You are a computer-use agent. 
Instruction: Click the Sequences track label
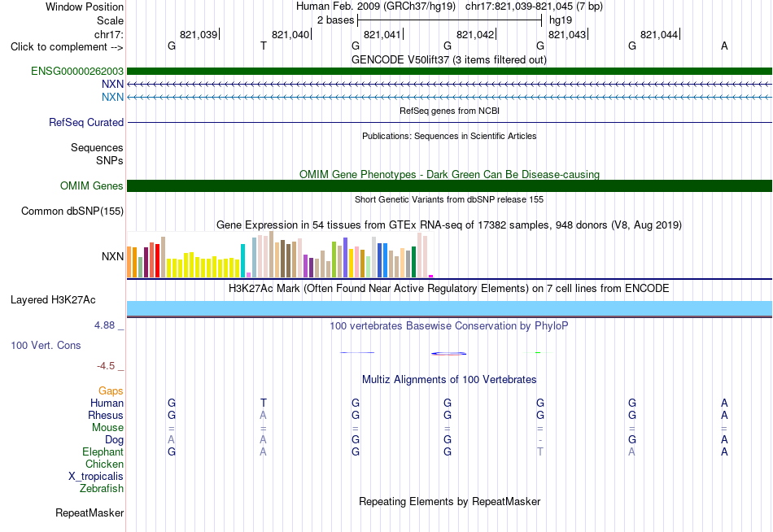pos(97,147)
